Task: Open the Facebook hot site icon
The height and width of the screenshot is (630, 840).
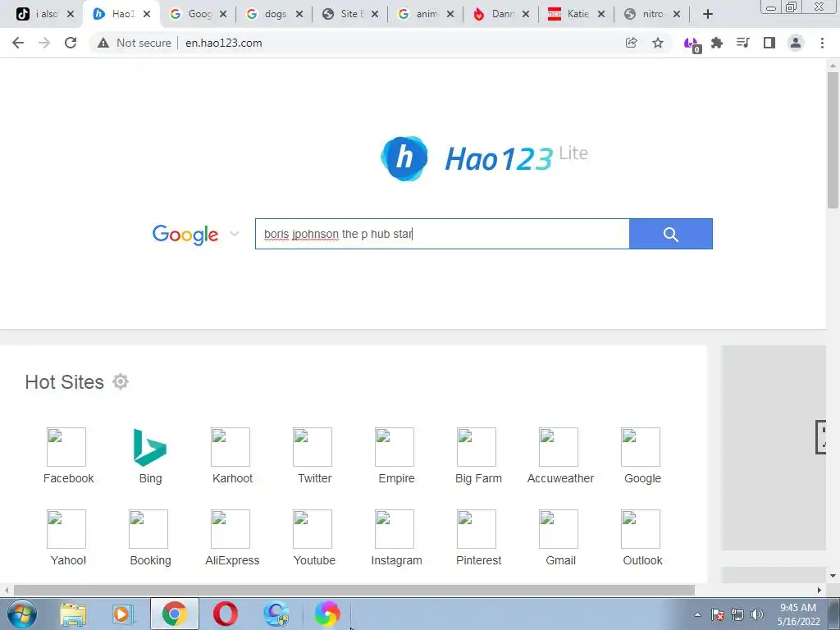Action: (x=66, y=447)
